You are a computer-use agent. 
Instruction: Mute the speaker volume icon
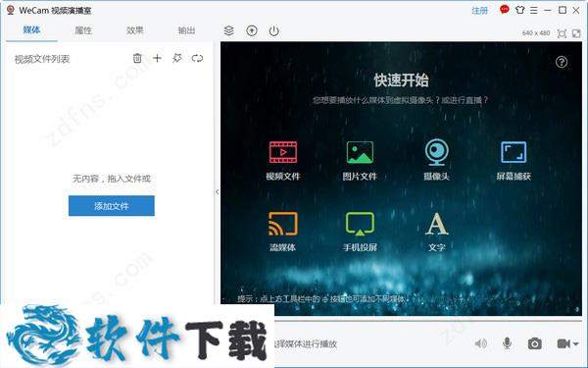(481, 343)
